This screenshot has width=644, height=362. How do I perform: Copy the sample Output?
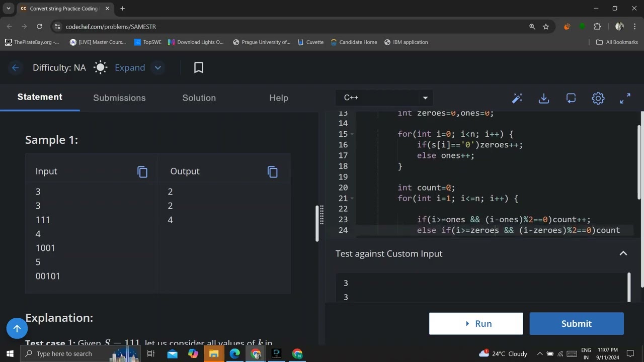tap(273, 172)
